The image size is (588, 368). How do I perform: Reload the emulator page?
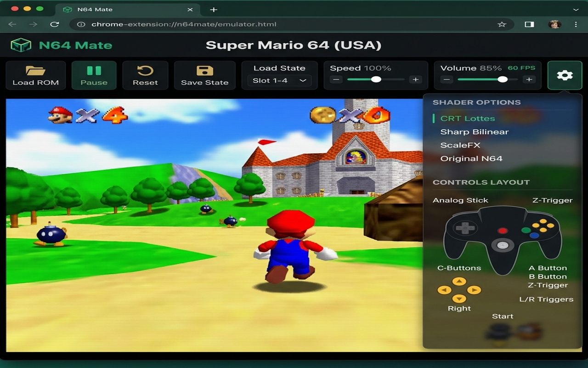point(55,24)
